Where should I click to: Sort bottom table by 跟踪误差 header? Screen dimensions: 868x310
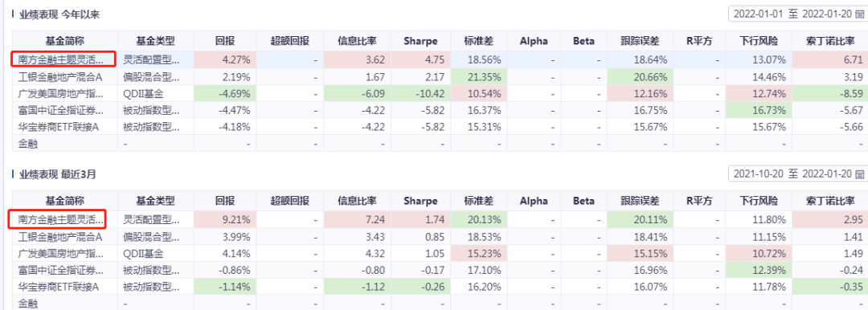640,201
